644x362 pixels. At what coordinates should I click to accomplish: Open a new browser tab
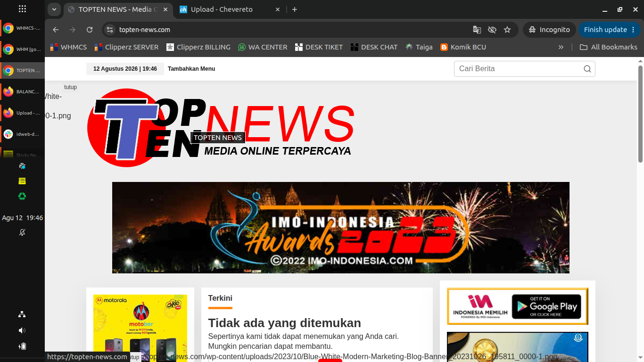tap(295, 9)
